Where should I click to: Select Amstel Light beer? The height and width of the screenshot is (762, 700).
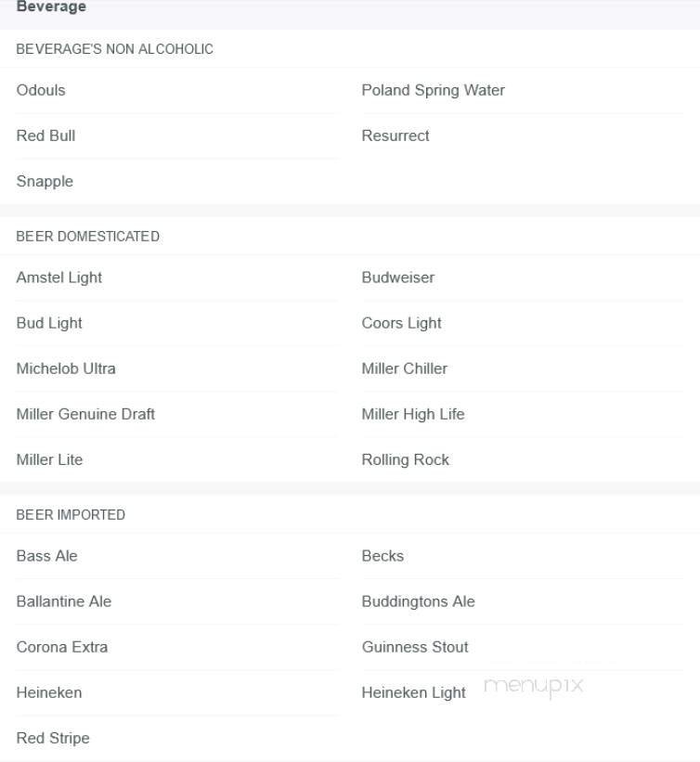point(59,278)
